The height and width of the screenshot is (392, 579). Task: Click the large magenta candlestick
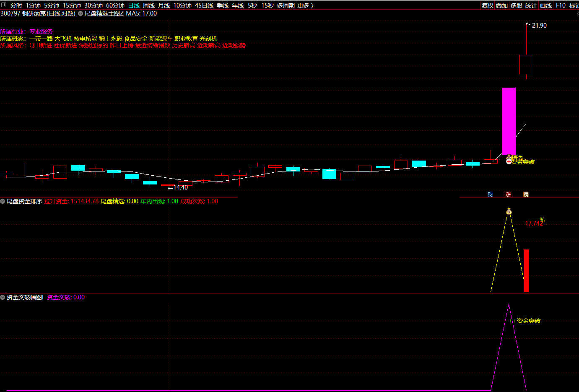tap(509, 121)
